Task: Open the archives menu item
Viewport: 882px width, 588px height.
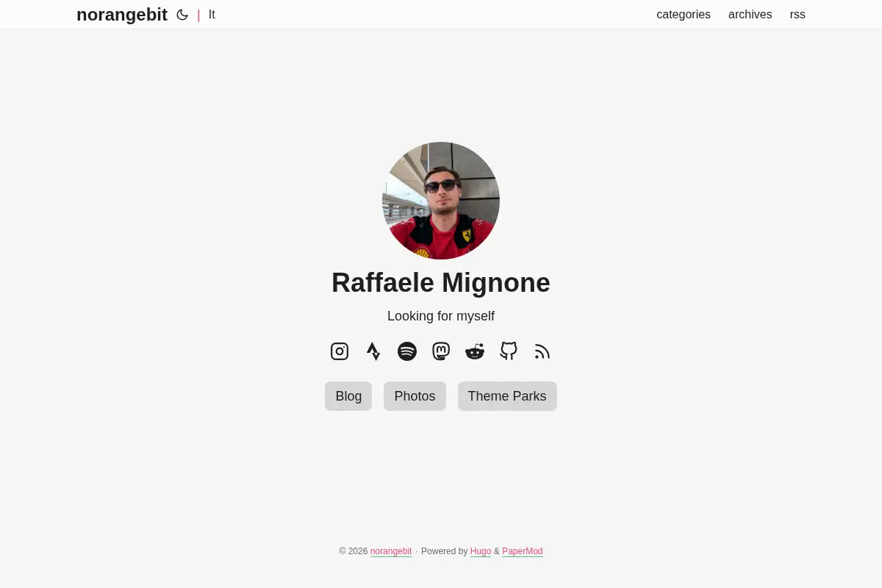Action: point(750,15)
